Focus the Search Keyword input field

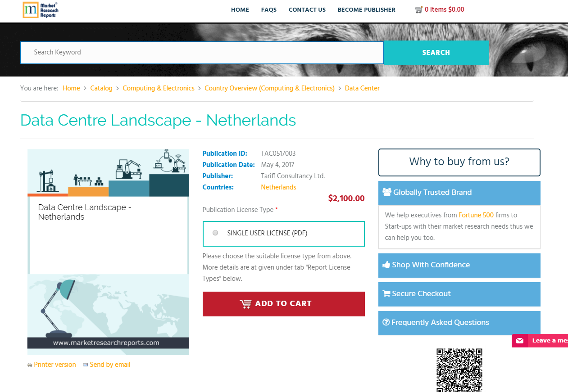pyautogui.click(x=202, y=53)
